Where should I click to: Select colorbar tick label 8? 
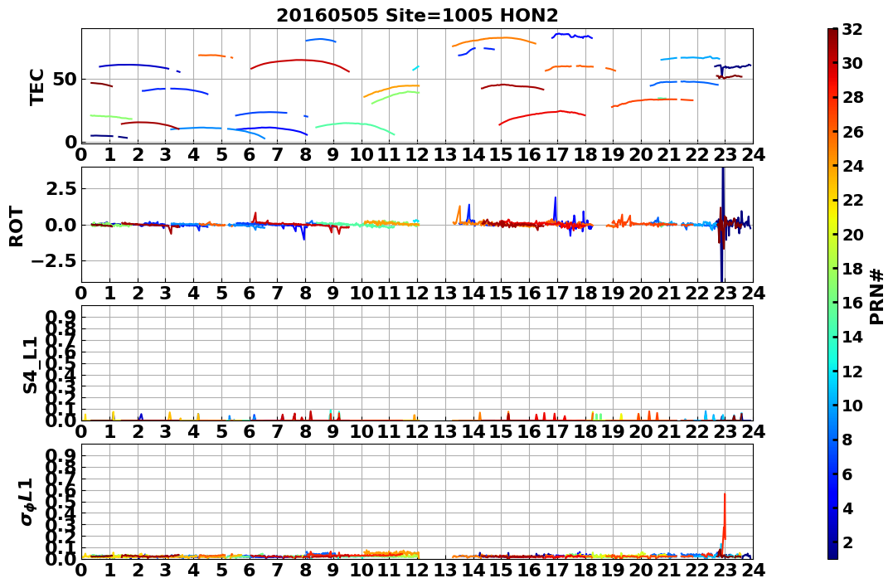tap(847, 440)
